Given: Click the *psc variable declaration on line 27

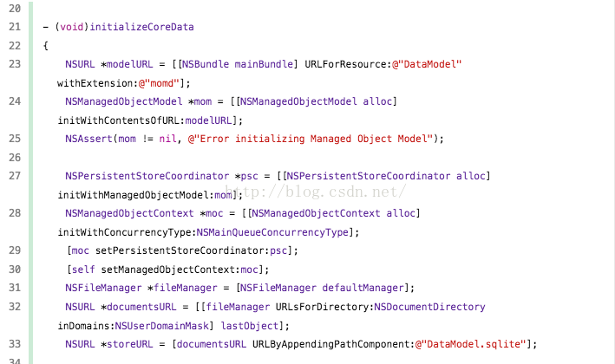Looking at the screenshot, I should point(246,176).
